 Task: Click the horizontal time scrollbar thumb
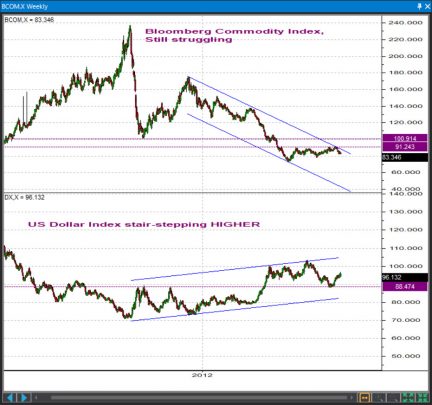[x=200, y=398]
